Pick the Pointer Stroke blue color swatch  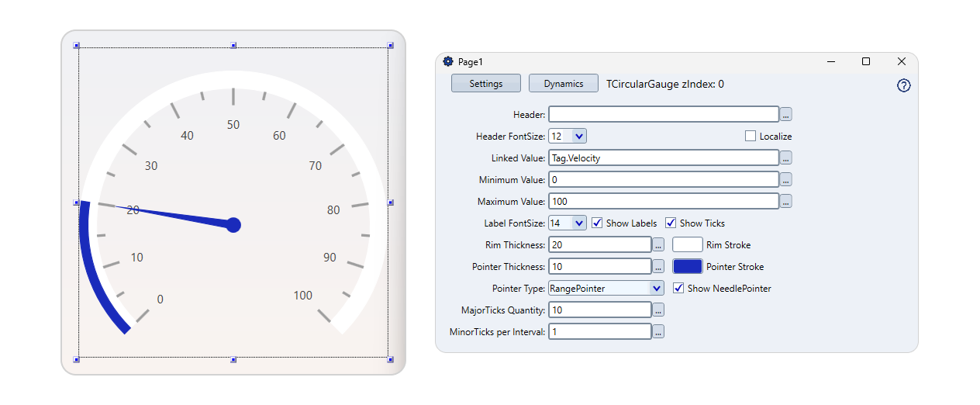(688, 267)
